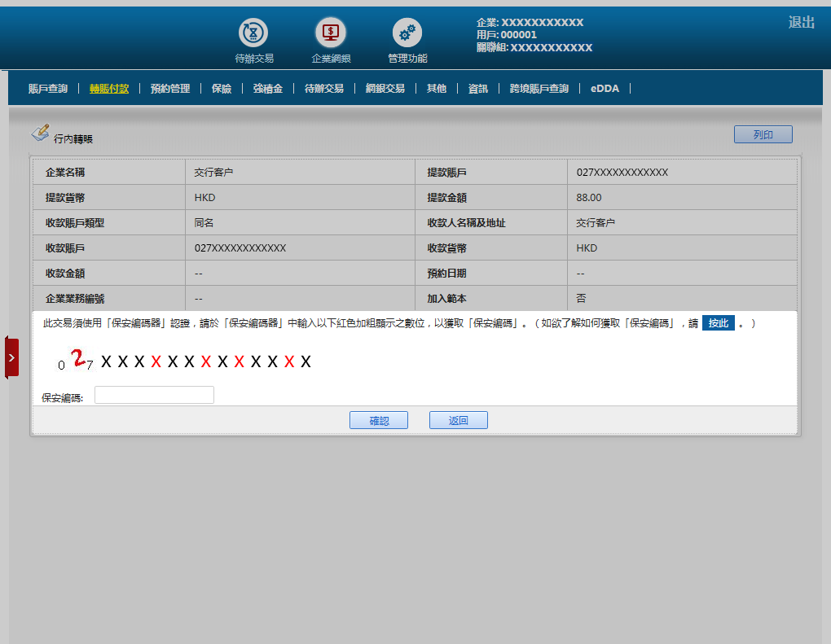This screenshot has width=831, height=644.
Task: Click 收款賬戶 value 027XXXXXXXXXXXX
Action: tap(240, 248)
